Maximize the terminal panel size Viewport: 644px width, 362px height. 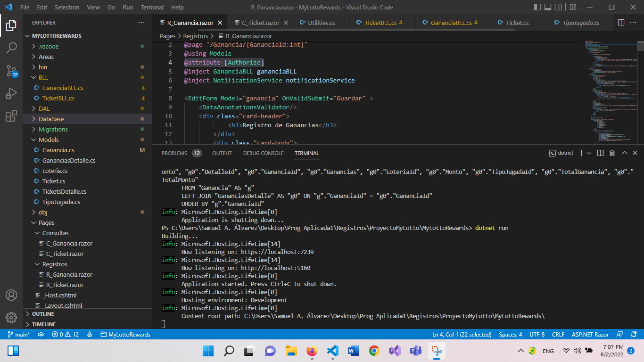pos(624,153)
